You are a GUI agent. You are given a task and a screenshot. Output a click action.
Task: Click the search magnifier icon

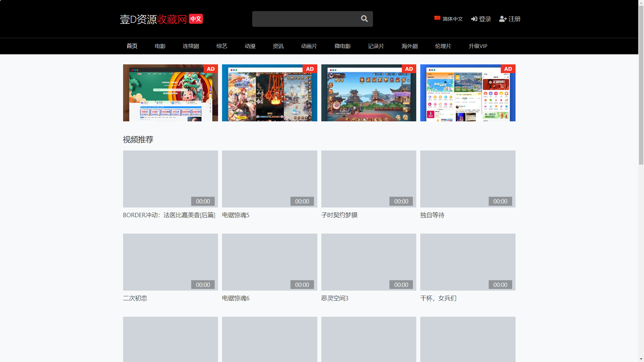(x=364, y=19)
